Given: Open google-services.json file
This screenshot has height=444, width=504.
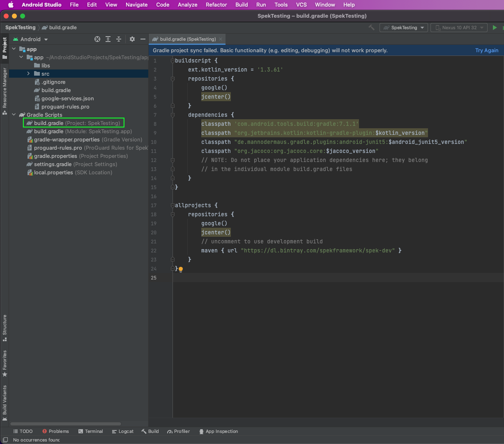Looking at the screenshot, I should click(x=64, y=98).
